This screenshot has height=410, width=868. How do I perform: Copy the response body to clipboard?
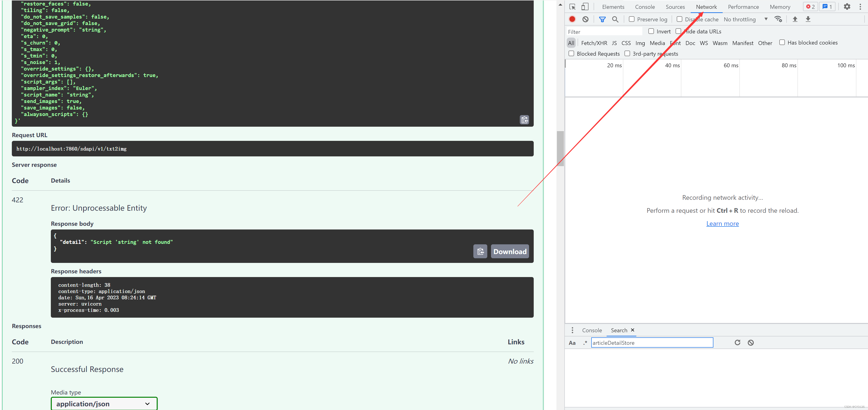point(480,251)
